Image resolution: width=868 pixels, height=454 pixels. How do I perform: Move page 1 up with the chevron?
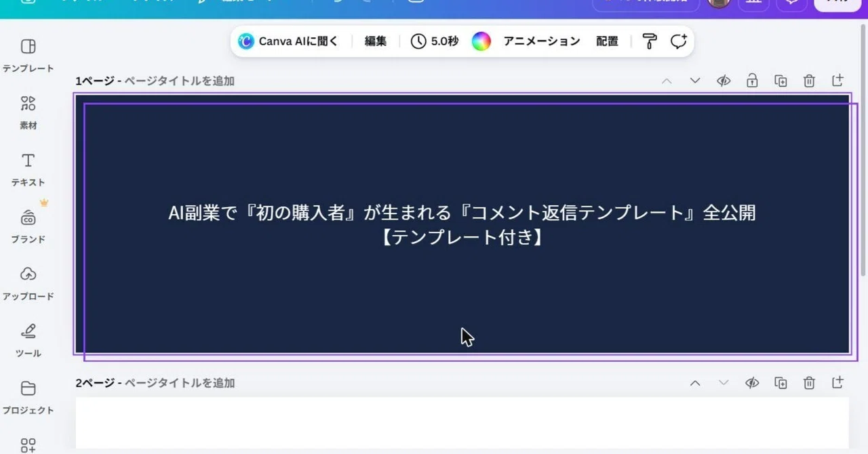coord(667,81)
